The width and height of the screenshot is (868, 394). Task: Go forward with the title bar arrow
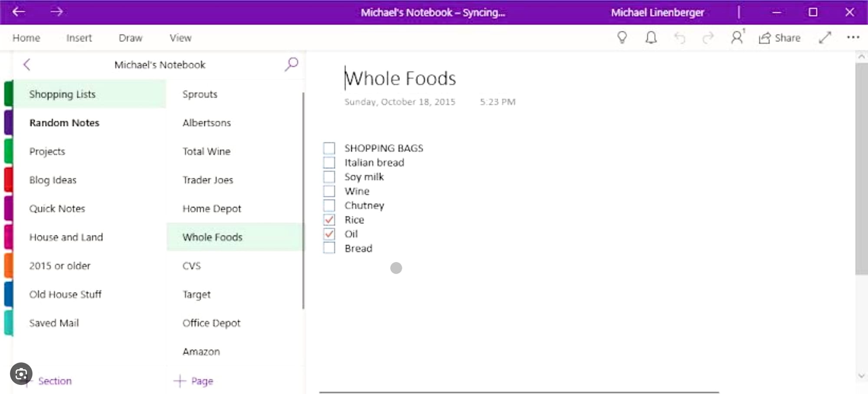tap(56, 12)
